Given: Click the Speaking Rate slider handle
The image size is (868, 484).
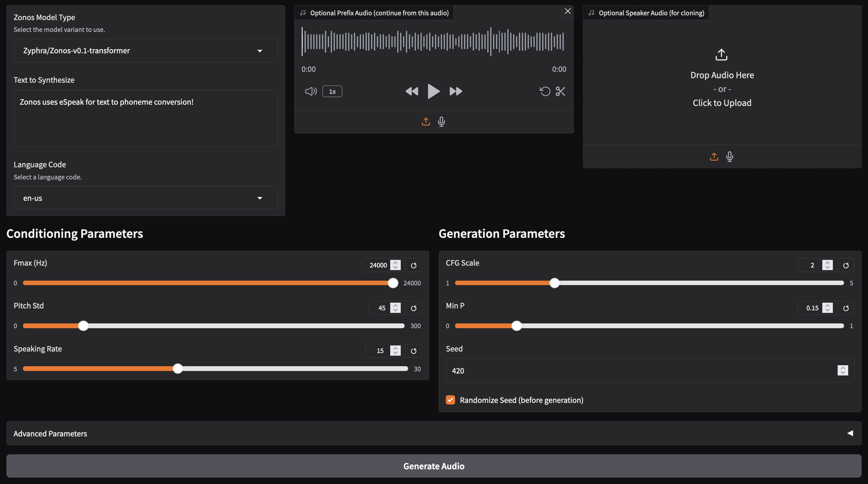Looking at the screenshot, I should [x=178, y=368].
